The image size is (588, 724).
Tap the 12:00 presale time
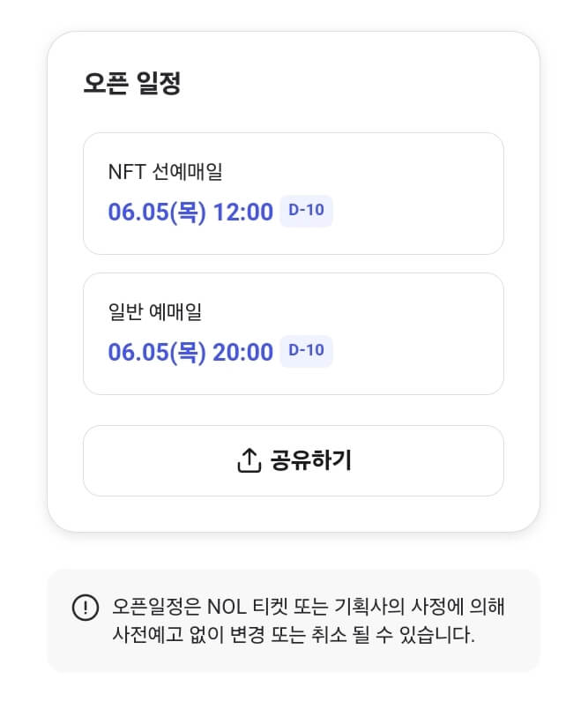(x=243, y=213)
